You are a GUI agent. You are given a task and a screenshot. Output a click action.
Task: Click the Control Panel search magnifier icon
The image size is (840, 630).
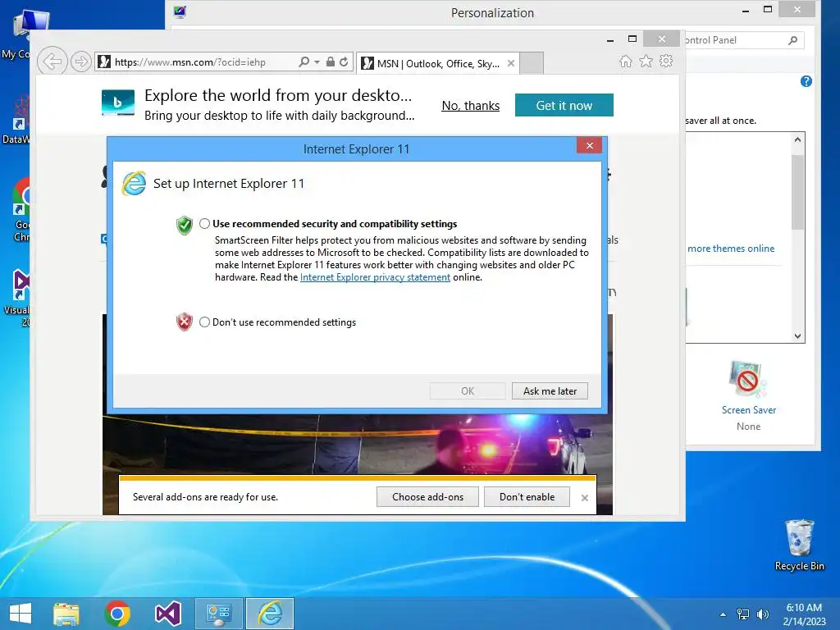click(793, 40)
